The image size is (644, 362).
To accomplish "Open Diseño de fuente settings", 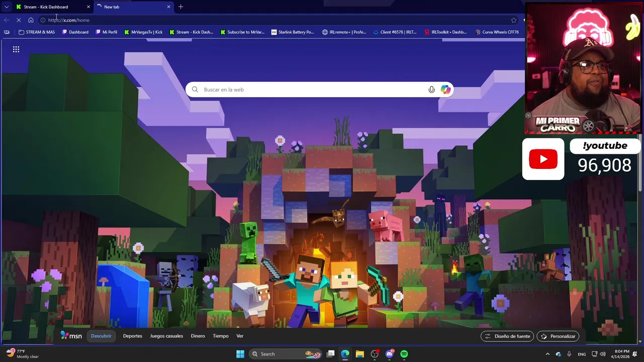I will pyautogui.click(x=507, y=336).
